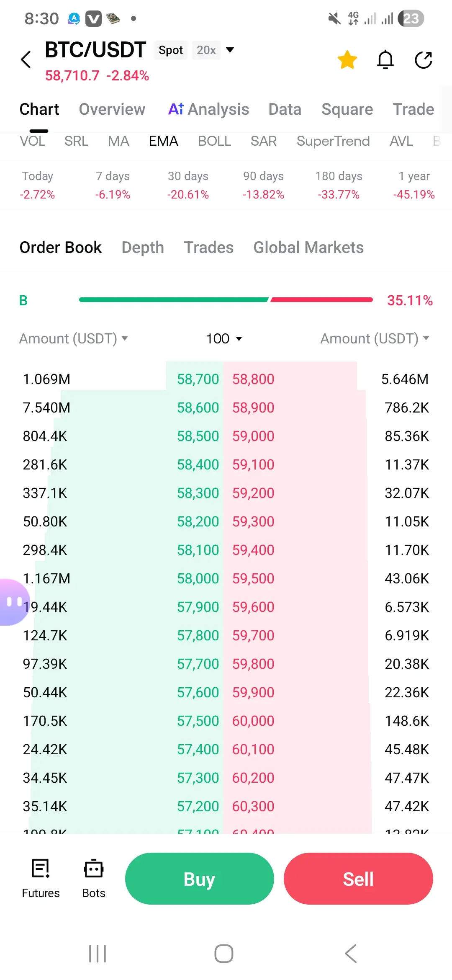Open the Futures icon in bottom bar
This screenshot has width=452, height=980.
41,878
